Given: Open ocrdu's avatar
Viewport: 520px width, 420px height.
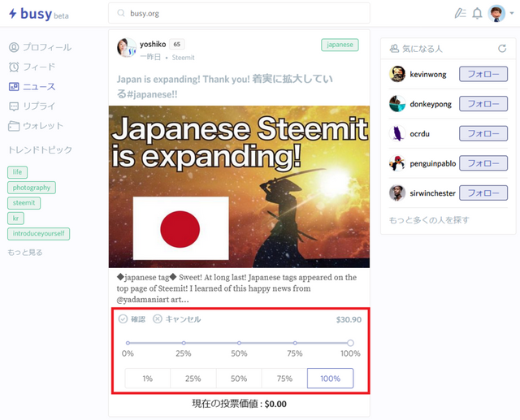Looking at the screenshot, I should (x=397, y=133).
